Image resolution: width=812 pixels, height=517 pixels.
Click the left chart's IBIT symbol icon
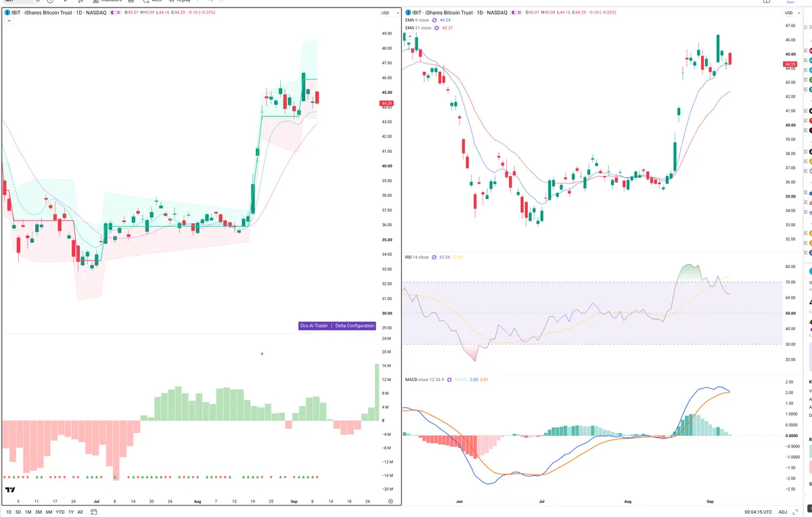[7, 12]
